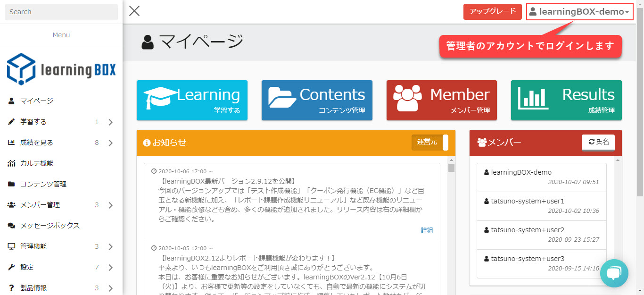The image size is (644, 295).
Task: Click the members icon in メンバー header
Action: (x=481, y=142)
